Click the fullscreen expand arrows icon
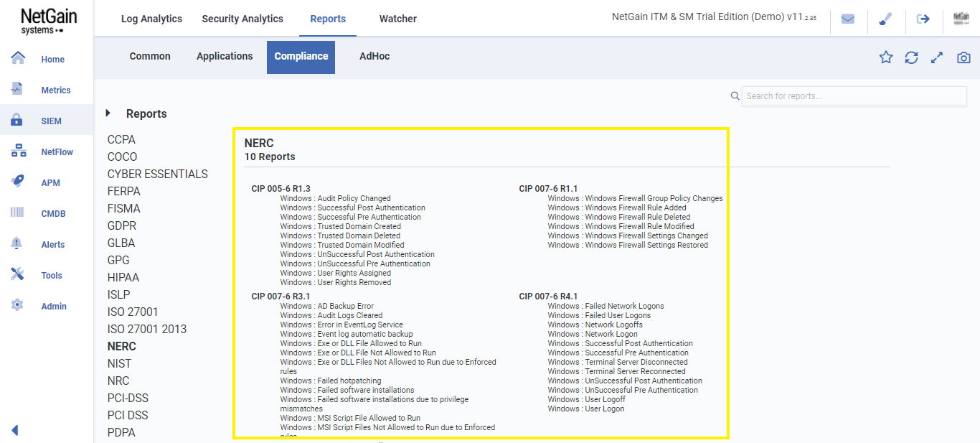The width and height of the screenshot is (980, 443). (x=936, y=57)
